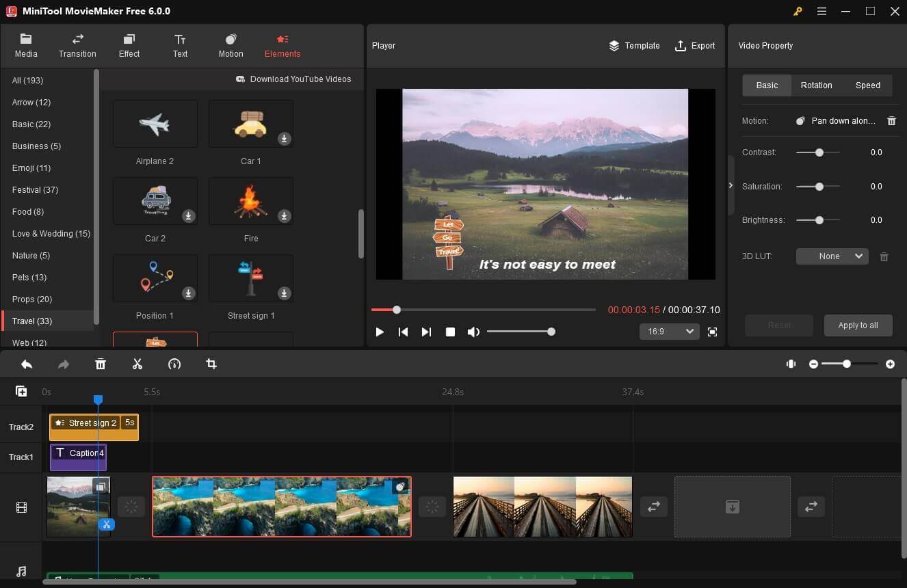This screenshot has height=588, width=907.
Task: Remove the motion effect with its trash icon
Action: tap(891, 121)
